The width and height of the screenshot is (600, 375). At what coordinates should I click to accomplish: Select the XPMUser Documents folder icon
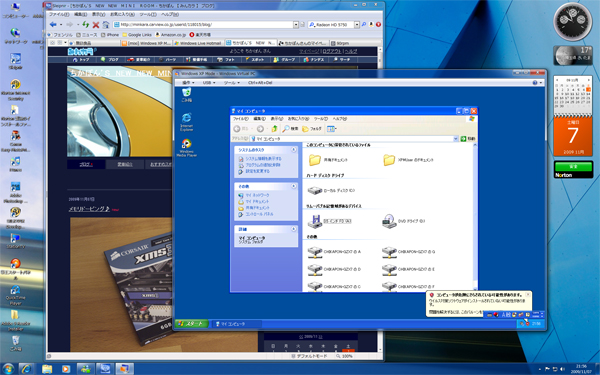[x=389, y=160]
